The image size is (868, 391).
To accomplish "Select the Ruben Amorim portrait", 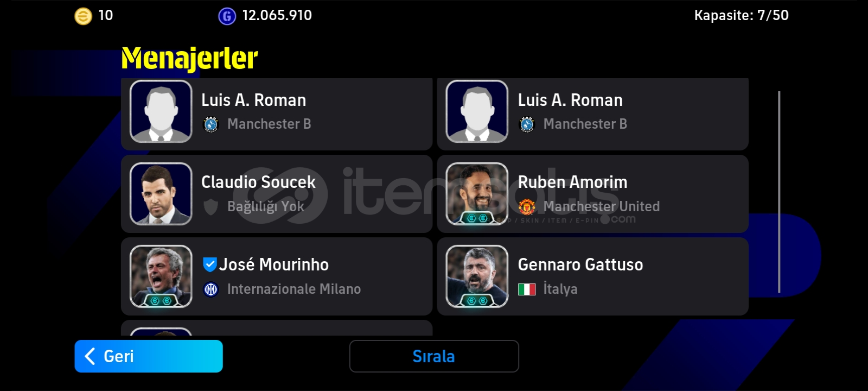I will pos(477,194).
